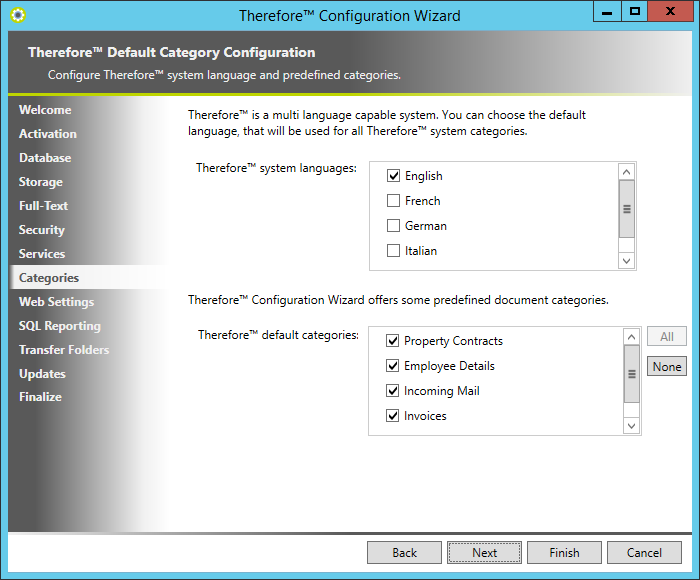Click the None button for categories
The image size is (700, 580).
[x=667, y=367]
